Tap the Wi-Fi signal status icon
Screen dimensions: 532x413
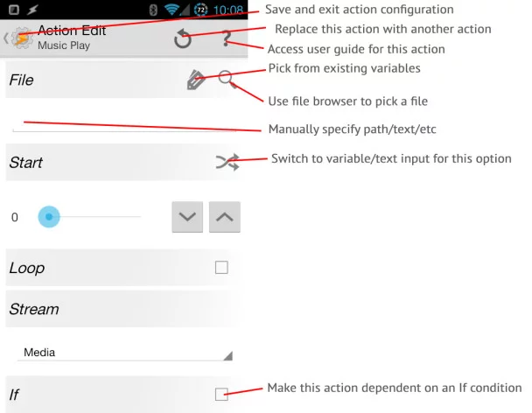coord(171,10)
